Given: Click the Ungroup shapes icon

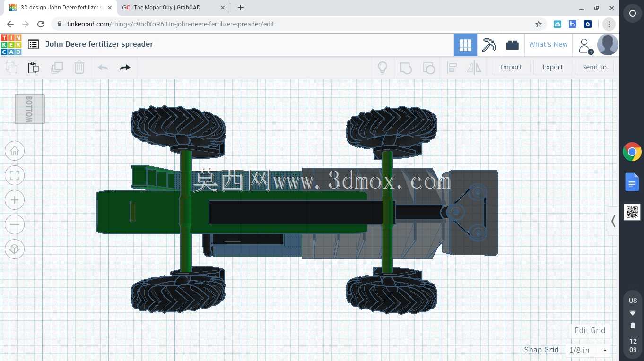Looking at the screenshot, I should 428,68.
